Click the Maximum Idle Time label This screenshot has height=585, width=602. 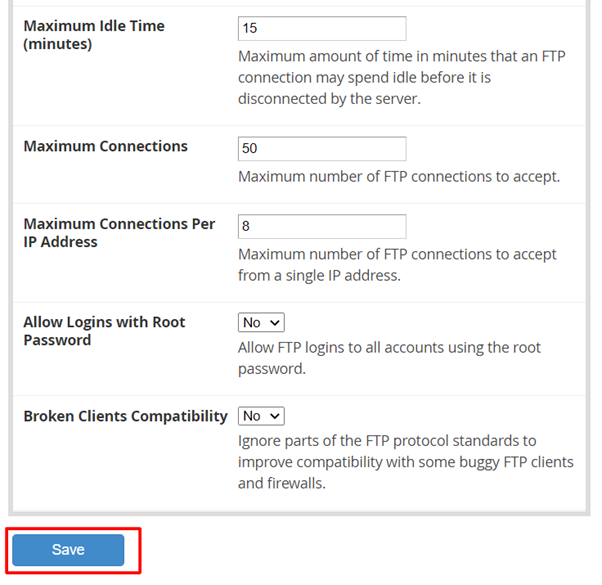(94, 26)
